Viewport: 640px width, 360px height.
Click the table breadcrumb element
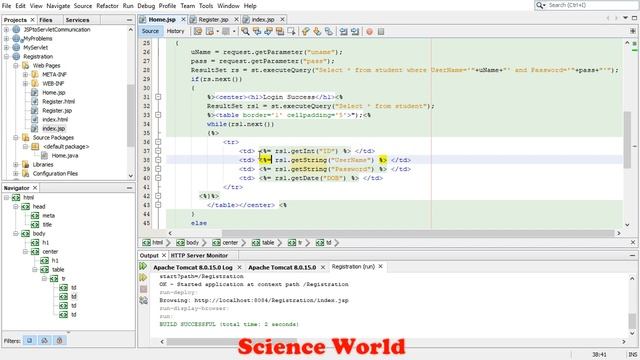pyautogui.click(x=268, y=243)
